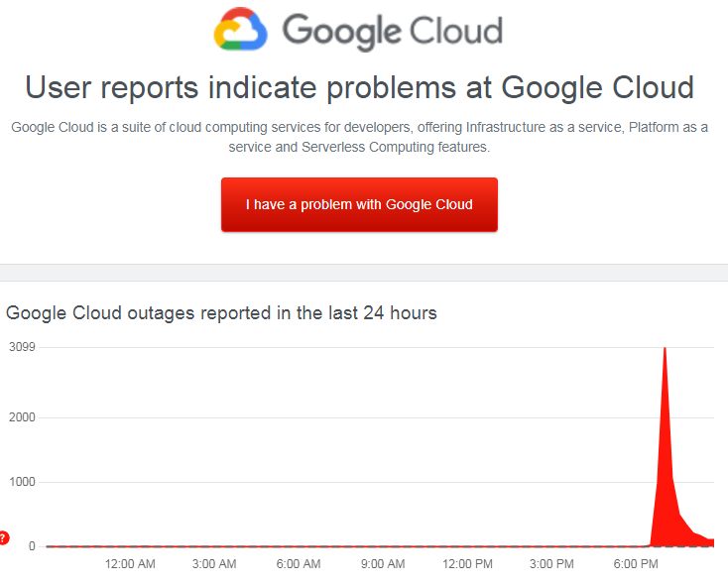Select the 12:00 PM time marker
This screenshot has height=585, width=728.
click(467, 564)
